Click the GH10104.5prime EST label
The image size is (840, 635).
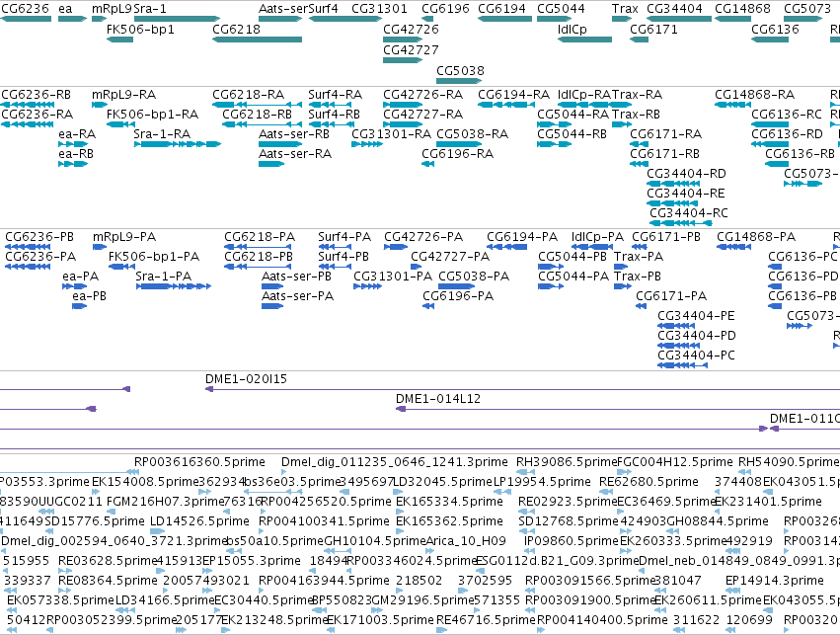(x=375, y=541)
